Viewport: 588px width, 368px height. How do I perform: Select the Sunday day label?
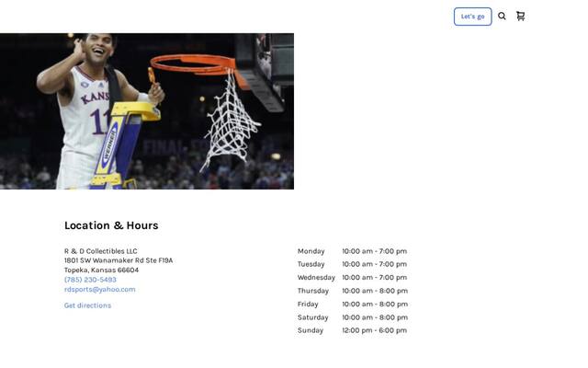(311, 330)
